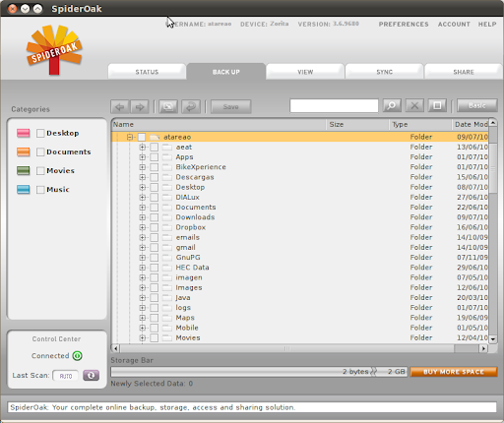Click the horizontal scrollbar right arrow
Screen dimensions: 504x423
click(x=483, y=348)
